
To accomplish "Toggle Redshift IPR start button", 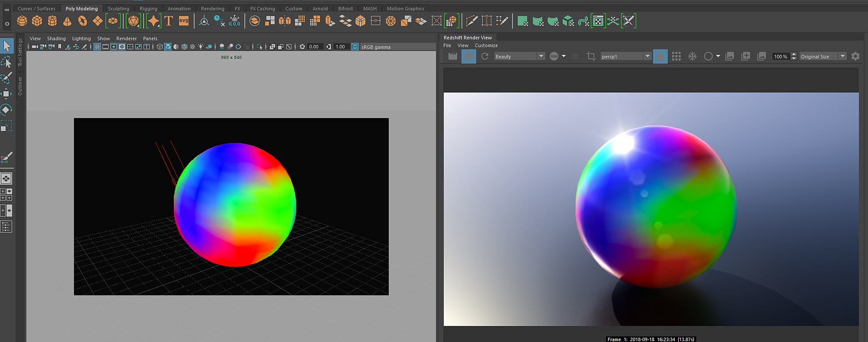I will [469, 56].
